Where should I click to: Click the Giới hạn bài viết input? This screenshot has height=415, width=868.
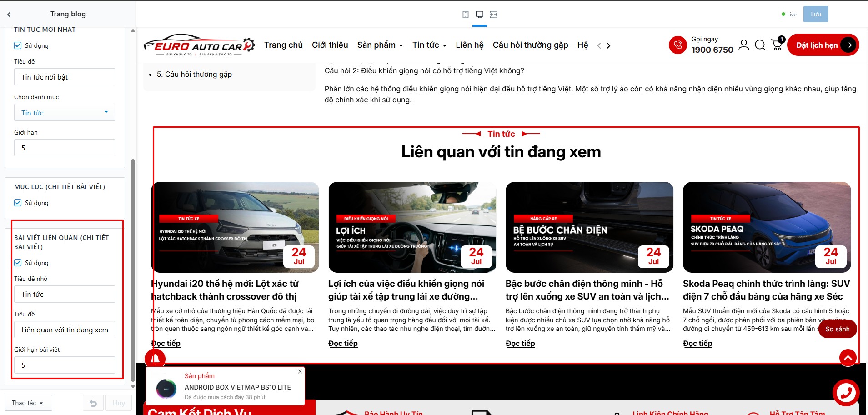65,365
